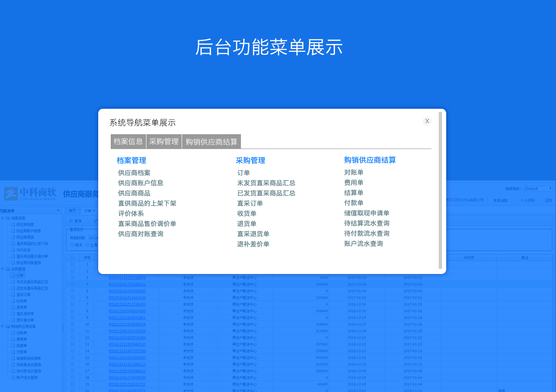The width and height of the screenshot is (556, 392).
Task: Open 供应商档案 link in the popup
Action: click(x=134, y=173)
